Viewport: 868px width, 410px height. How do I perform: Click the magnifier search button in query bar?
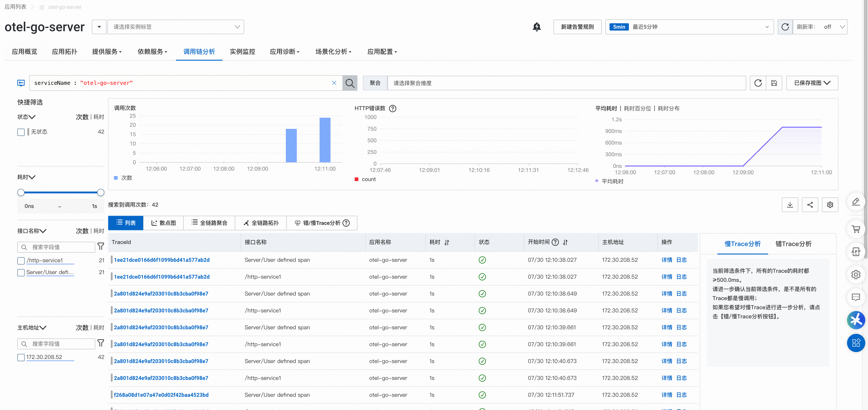350,83
